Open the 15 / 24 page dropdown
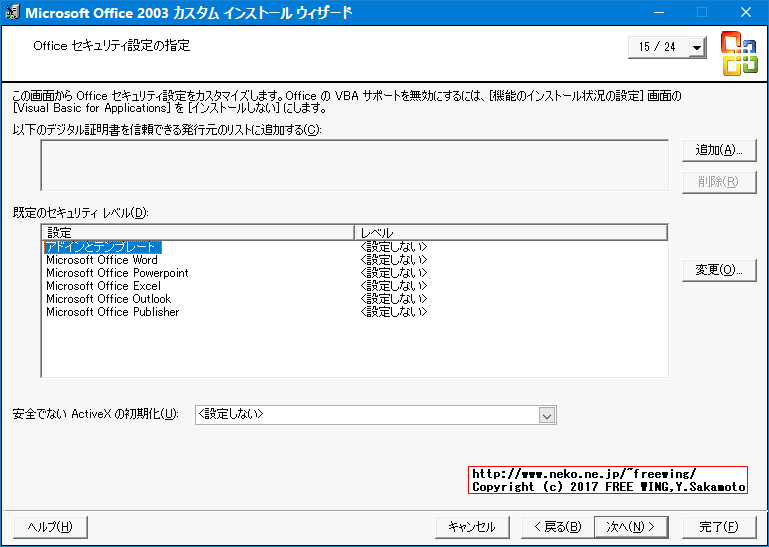This screenshot has height=547, width=769. (696, 48)
